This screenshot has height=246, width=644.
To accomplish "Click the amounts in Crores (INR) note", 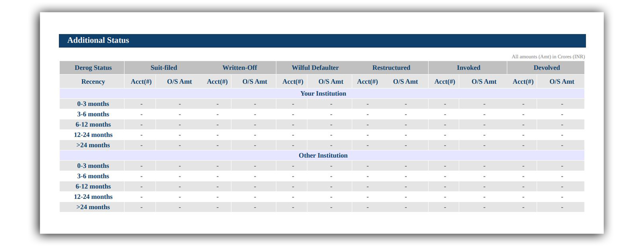I will click(x=548, y=57).
